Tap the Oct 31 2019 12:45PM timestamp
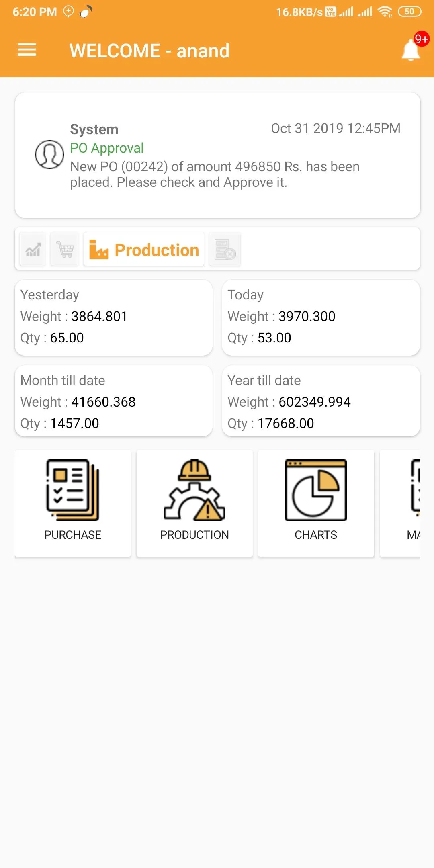Screen dimensions: 434x868 point(336,129)
